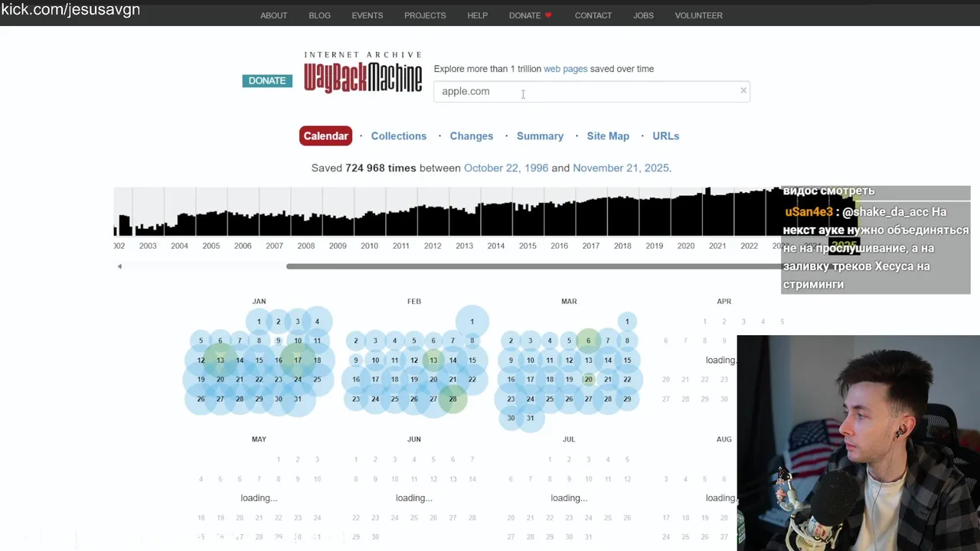This screenshot has width=980, height=551.
Task: Clear the search field with the X
Action: [x=743, y=90]
